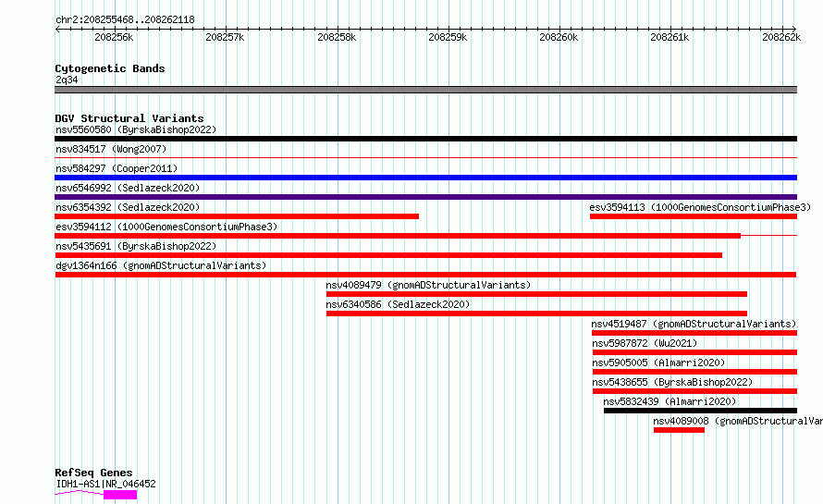Screen dimensions: 823x504
Task: Click the Cytogenetic Bands track title
Action: pos(110,68)
